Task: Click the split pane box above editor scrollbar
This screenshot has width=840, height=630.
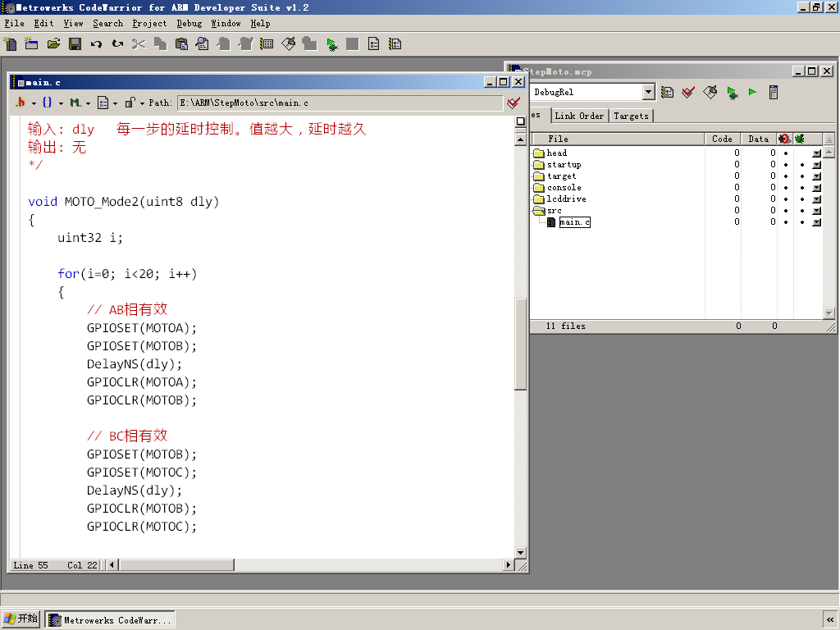Action: [520, 121]
